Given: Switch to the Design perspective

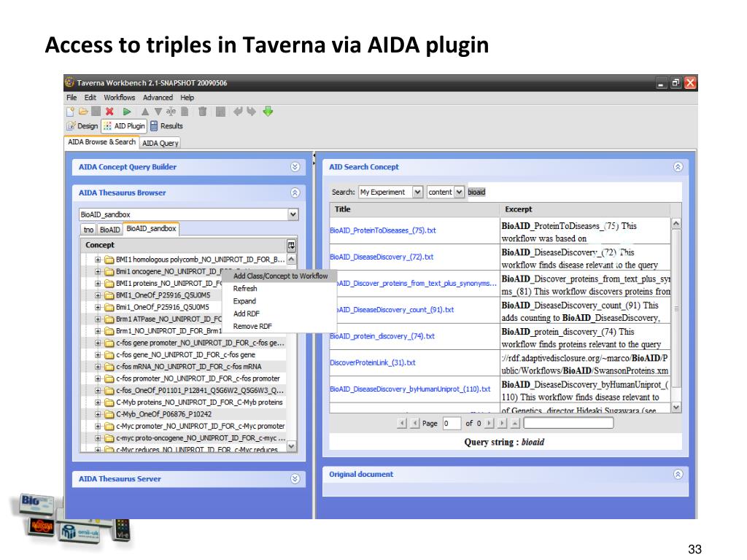Looking at the screenshot, I should point(83,126).
